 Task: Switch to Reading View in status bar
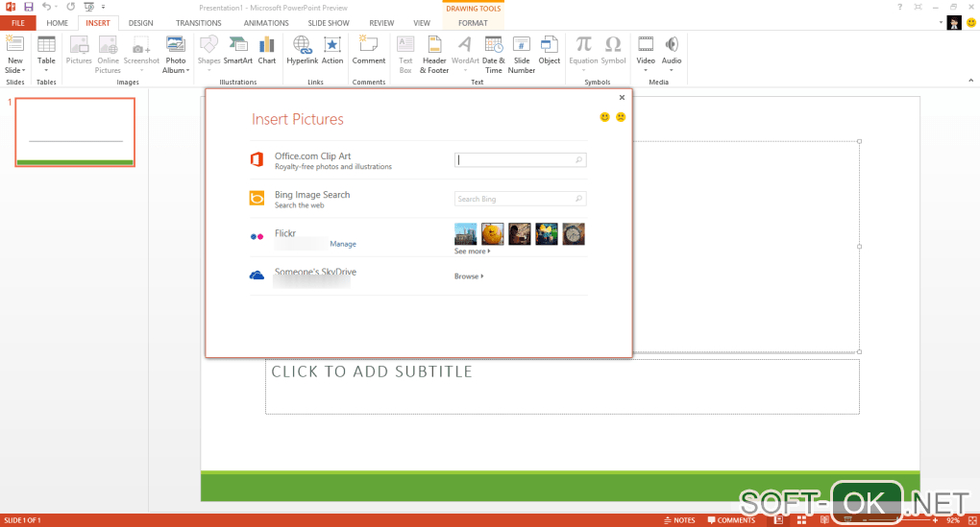tap(824, 520)
